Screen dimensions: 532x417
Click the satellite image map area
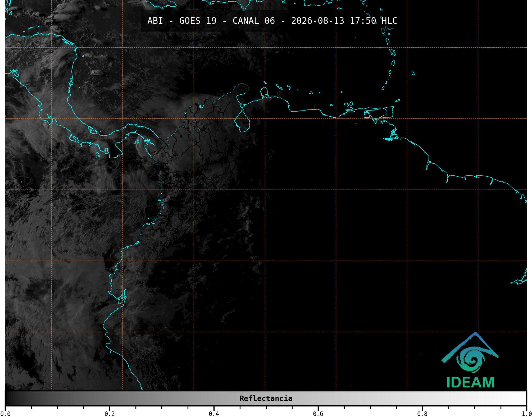click(266, 195)
